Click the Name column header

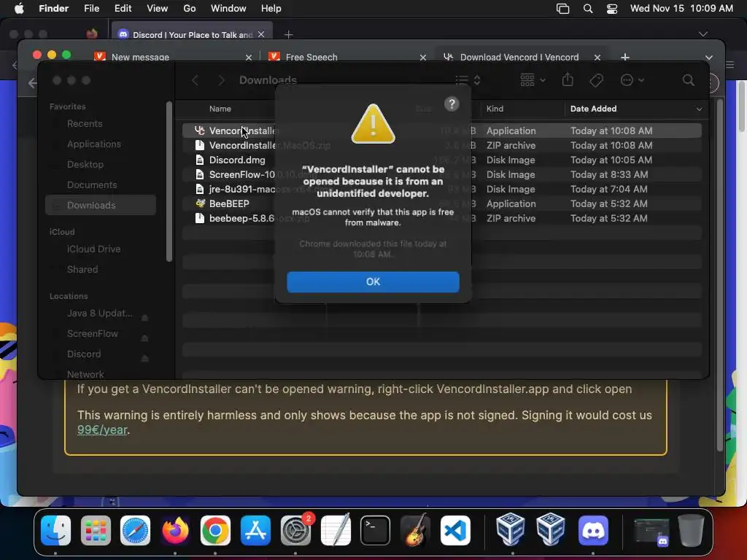(220, 109)
